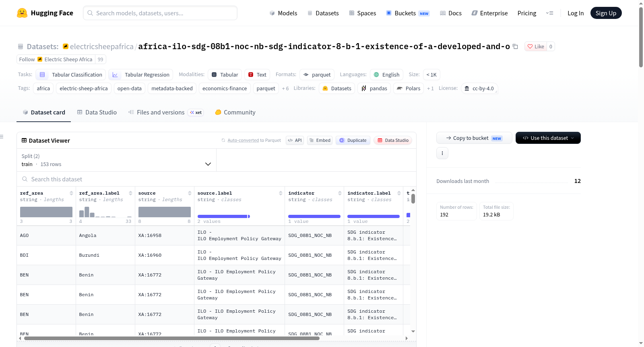Click the Polars library tag
Image resolution: width=644 pixels, height=347 pixels.
pos(409,88)
